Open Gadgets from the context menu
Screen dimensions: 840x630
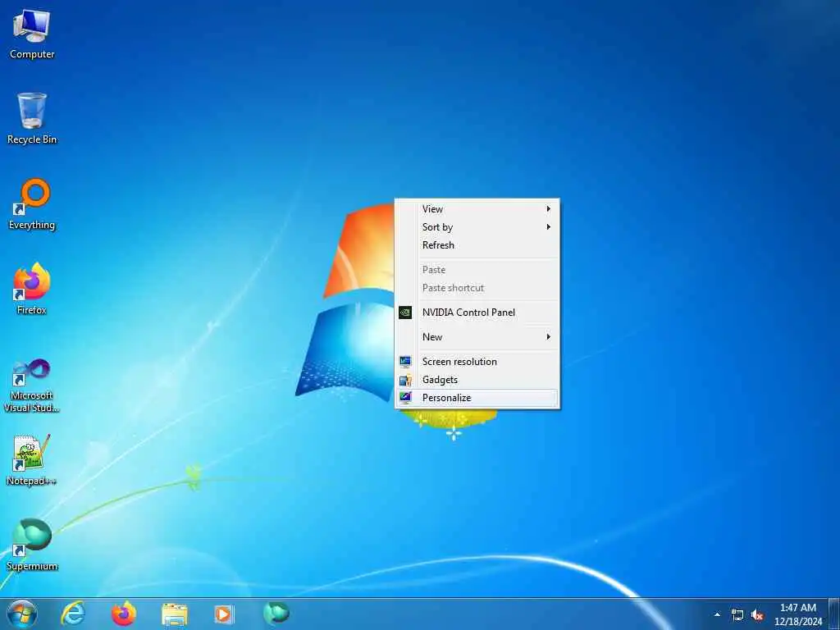[477, 380]
